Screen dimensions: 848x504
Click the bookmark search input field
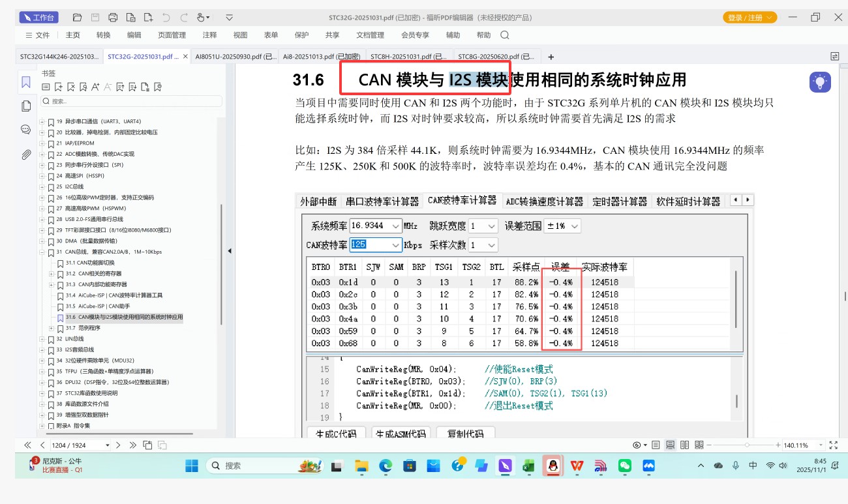[x=130, y=102]
